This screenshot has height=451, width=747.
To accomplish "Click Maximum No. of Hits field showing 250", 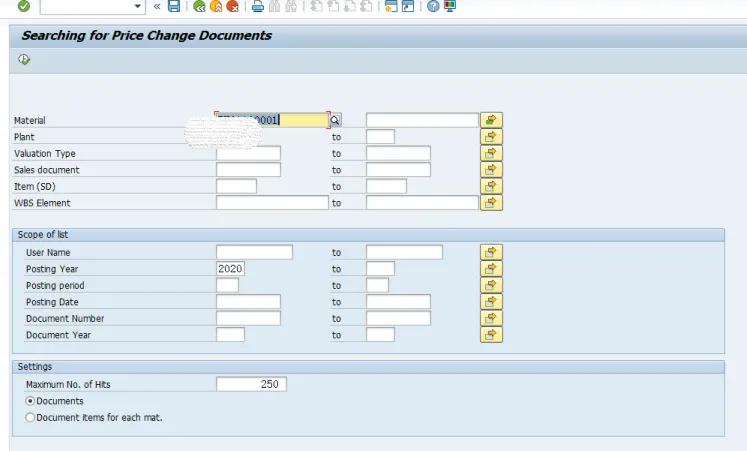I will pyautogui.click(x=252, y=384).
